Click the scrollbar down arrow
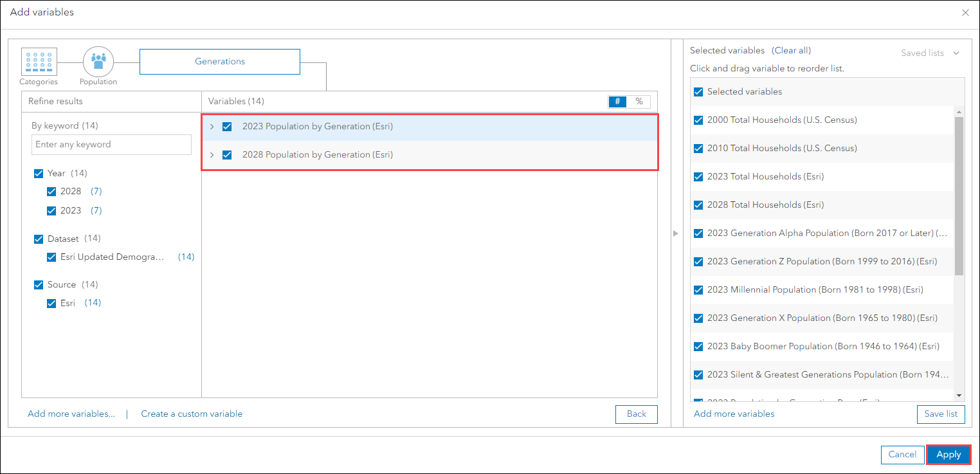The height and width of the screenshot is (474, 980). pyautogui.click(x=959, y=396)
